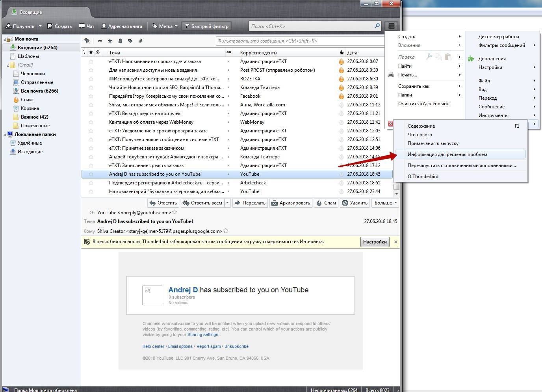The height and width of the screenshot is (392, 542).
Task: Show only unread messages filter icon
Action: point(100,41)
